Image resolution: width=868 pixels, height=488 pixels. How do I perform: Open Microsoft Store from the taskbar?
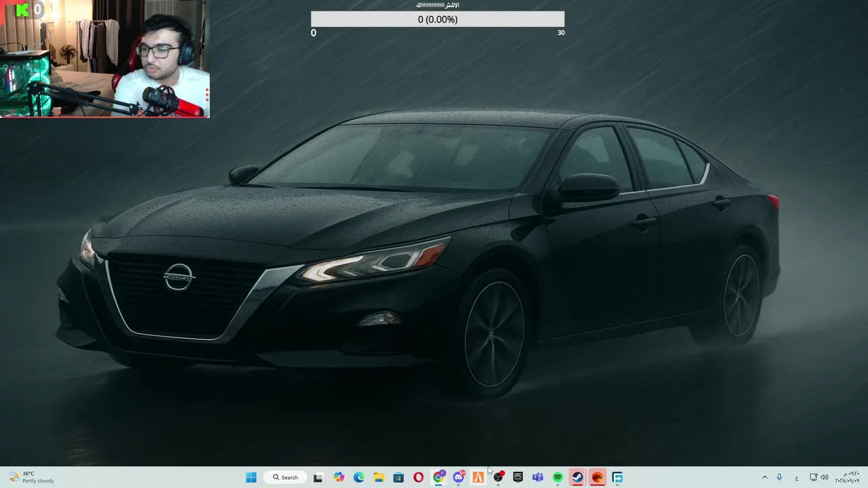tap(398, 477)
